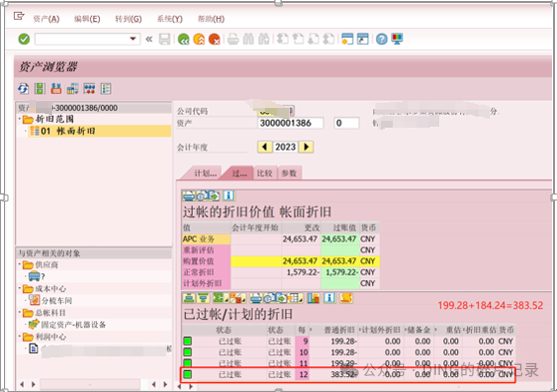Click the asset number field 3000001386

[x=290, y=123]
